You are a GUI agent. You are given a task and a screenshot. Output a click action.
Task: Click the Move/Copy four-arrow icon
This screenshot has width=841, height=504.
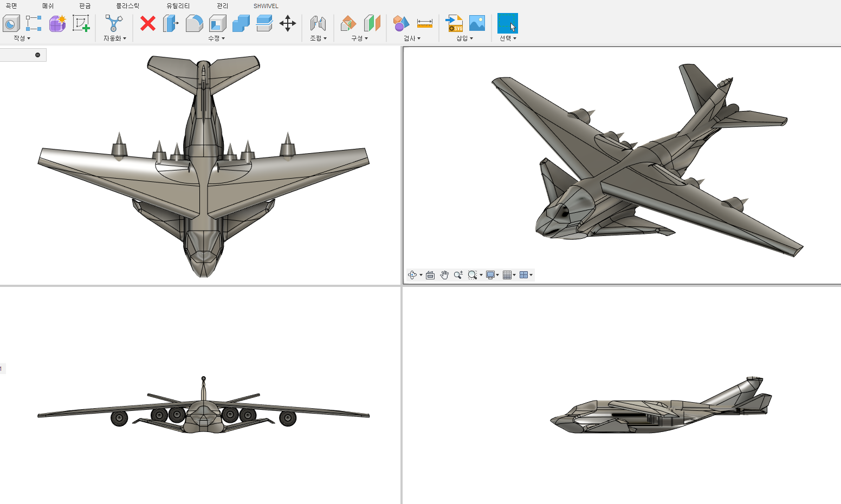[287, 23]
